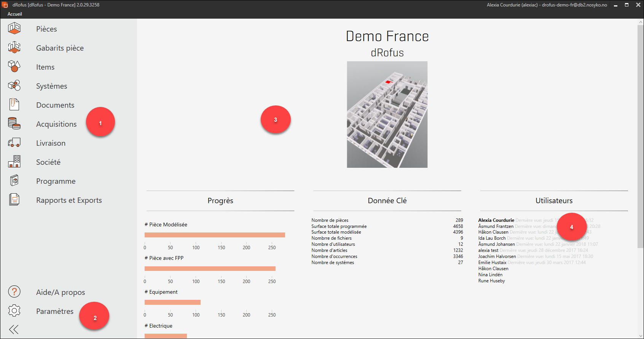Click the Pièce avec FPP progress bar
Viewport: 644px width, 339px height.
[210, 269]
